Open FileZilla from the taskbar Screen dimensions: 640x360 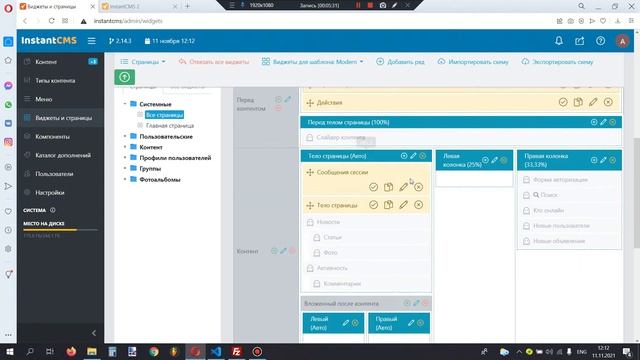[236, 351]
